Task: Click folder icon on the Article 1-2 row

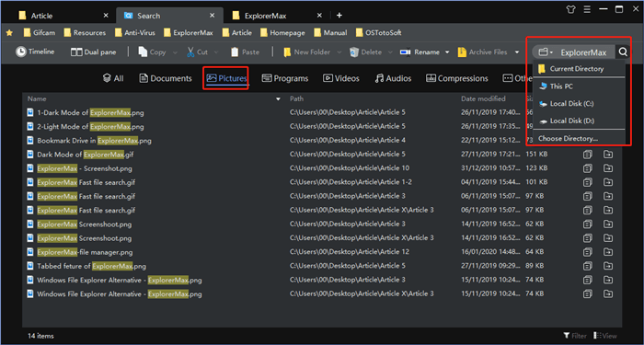Action: coord(608,182)
